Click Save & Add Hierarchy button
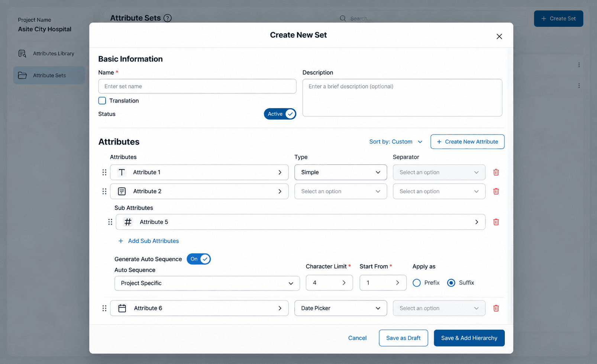 coord(469,338)
